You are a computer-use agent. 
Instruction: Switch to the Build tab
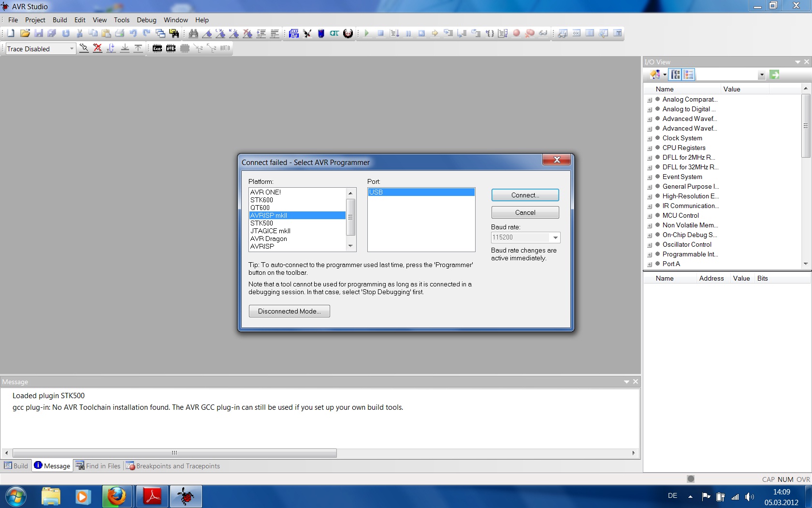(16, 466)
